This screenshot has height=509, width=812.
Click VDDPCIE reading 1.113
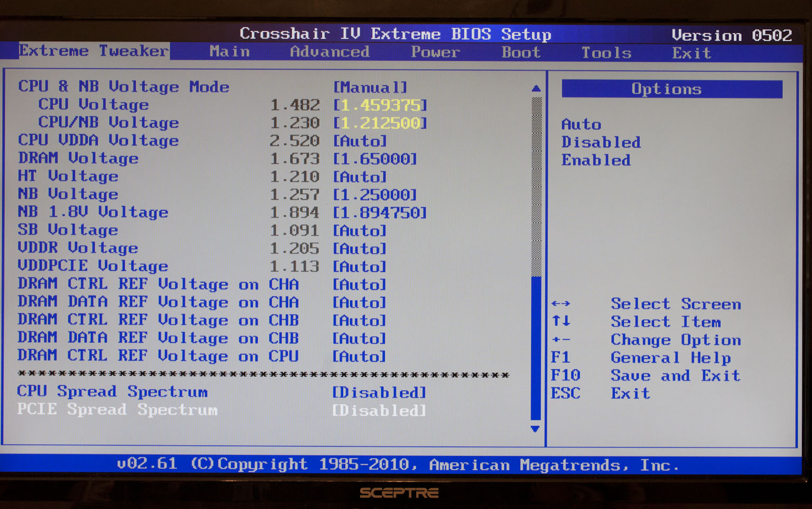pos(294,267)
